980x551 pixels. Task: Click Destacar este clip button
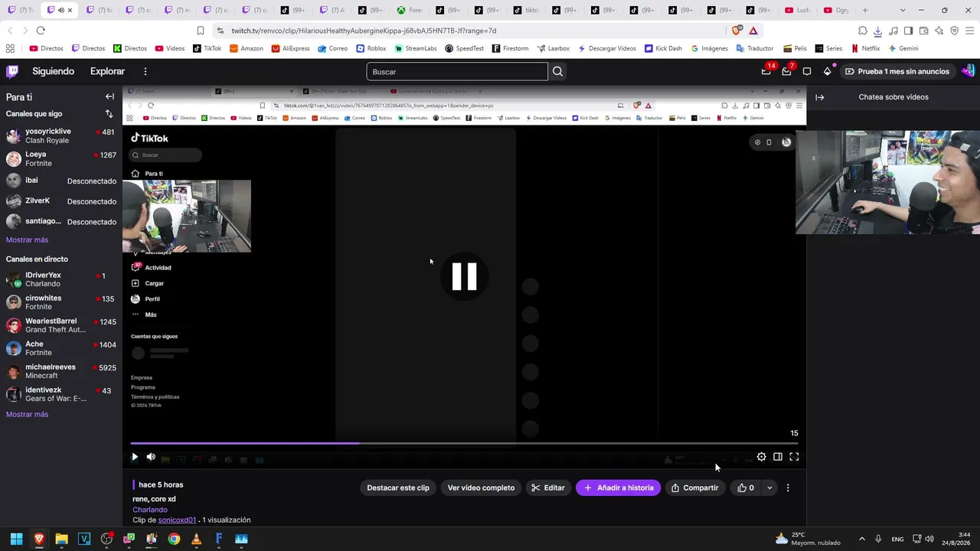(x=398, y=487)
